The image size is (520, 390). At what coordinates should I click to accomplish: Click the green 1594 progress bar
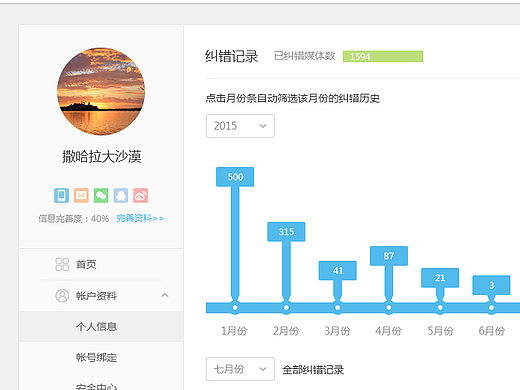[x=383, y=56]
